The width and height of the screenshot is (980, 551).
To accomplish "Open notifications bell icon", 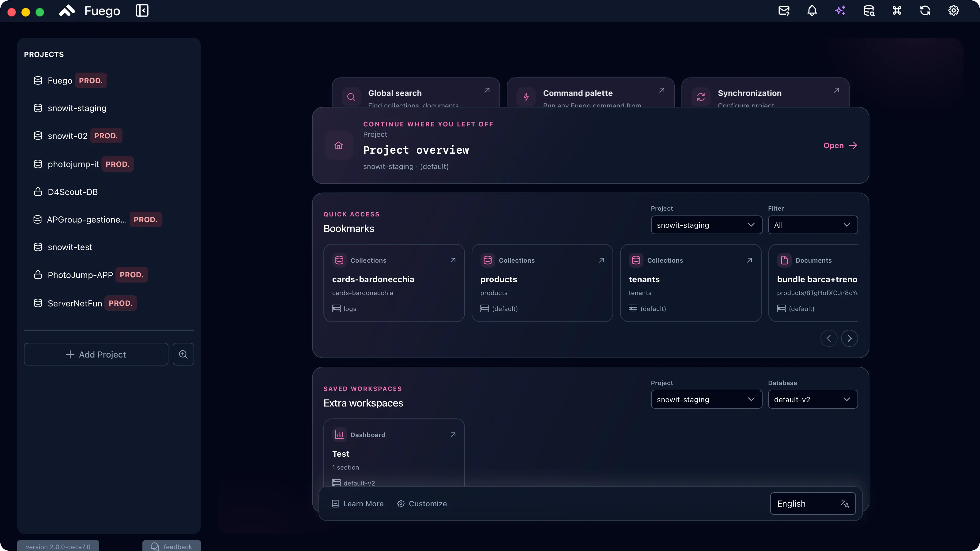I will click(x=812, y=11).
